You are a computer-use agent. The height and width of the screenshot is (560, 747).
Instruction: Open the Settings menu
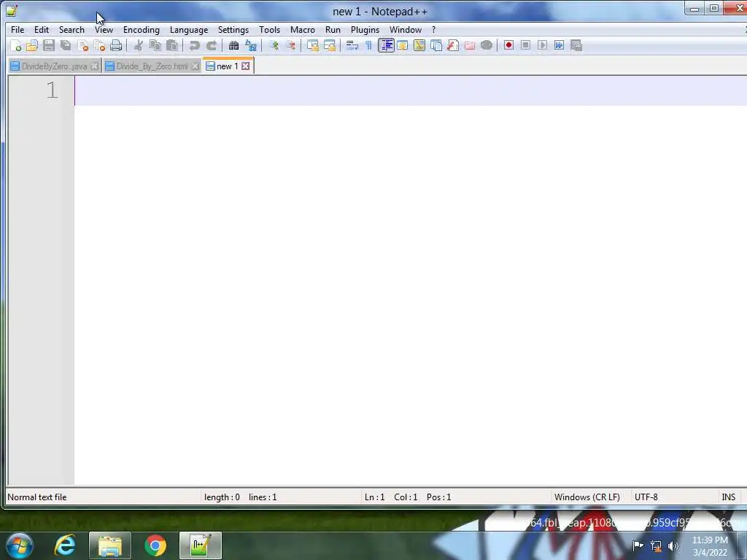coord(233,29)
